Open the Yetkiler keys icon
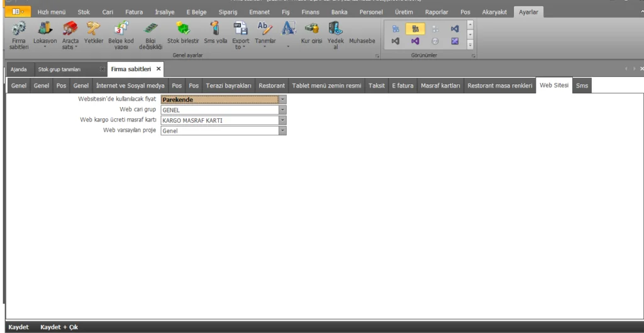Viewport: 644px width, 333px height. pos(94,28)
